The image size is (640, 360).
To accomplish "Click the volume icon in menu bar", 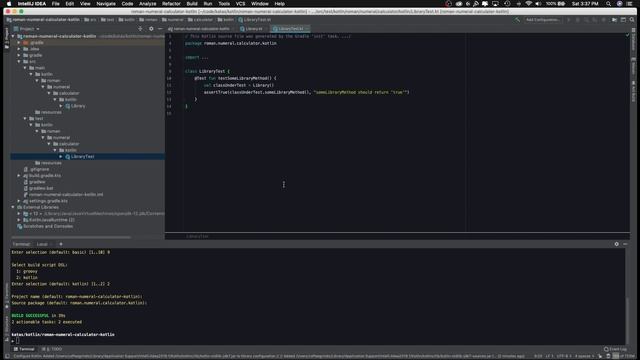I will pos(538,4).
